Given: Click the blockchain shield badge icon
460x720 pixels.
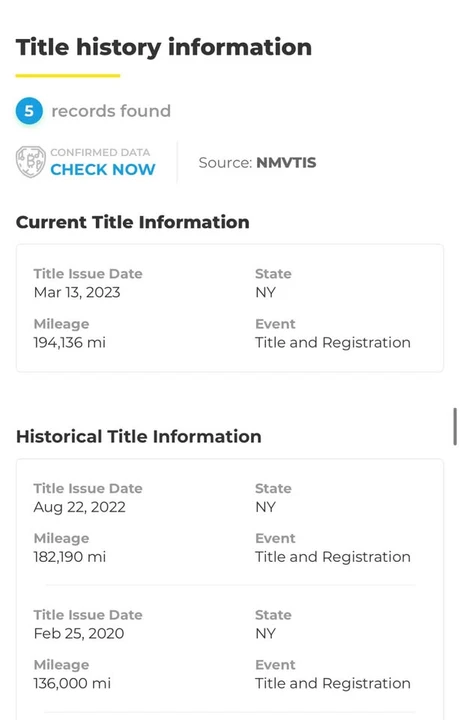Looking at the screenshot, I should click(31, 162).
